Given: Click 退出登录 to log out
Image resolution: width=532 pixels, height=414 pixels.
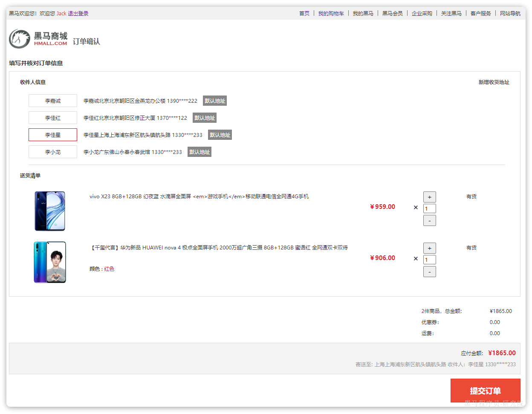Looking at the screenshot, I should pos(78,14).
